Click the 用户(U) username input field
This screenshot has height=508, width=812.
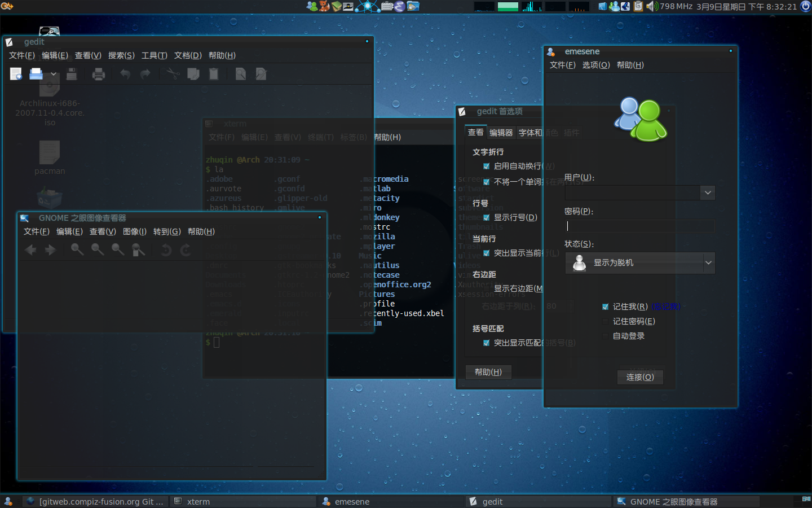coord(633,193)
